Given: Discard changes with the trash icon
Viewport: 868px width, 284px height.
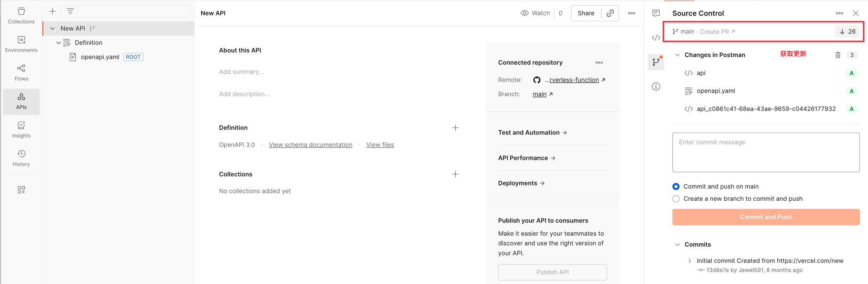Looking at the screenshot, I should pos(838,55).
